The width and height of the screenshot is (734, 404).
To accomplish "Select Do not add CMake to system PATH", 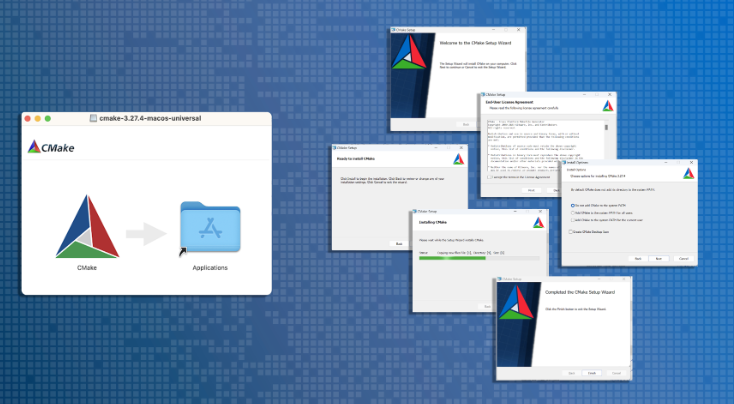I will coord(573,206).
